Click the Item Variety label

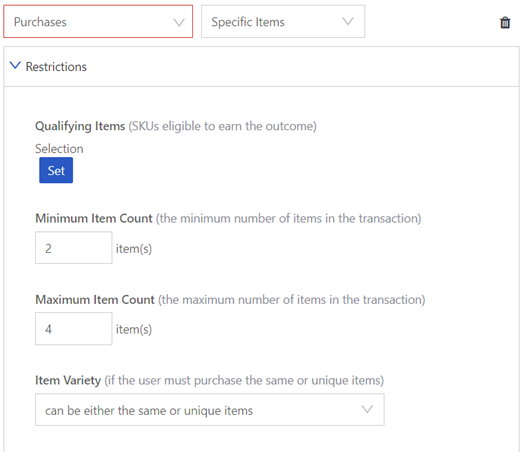(68, 381)
